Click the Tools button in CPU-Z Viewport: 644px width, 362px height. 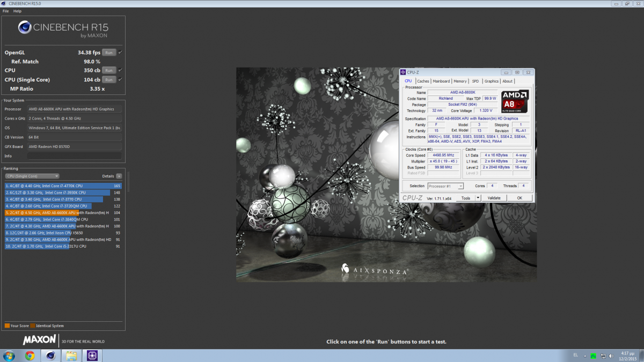coord(465,198)
